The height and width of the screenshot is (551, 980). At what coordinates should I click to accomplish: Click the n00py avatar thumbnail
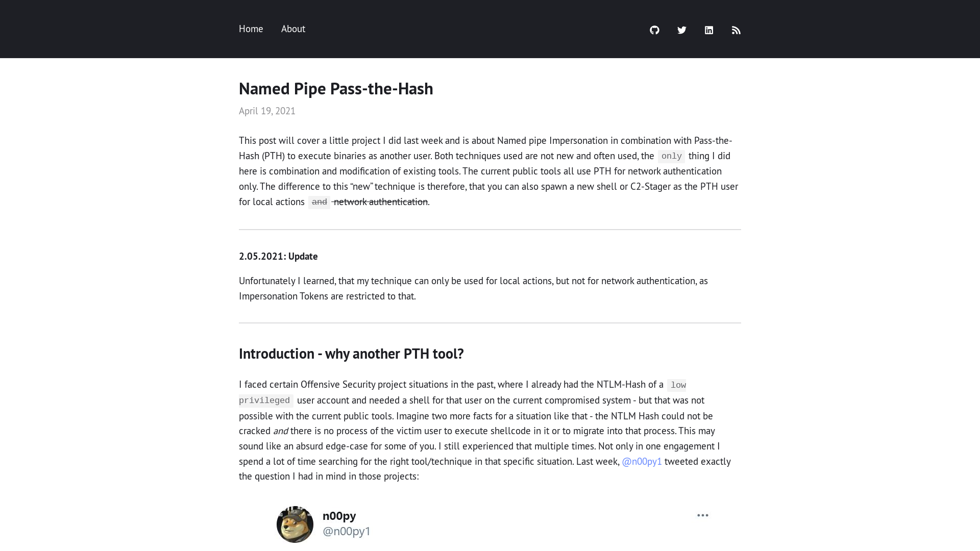(x=295, y=524)
